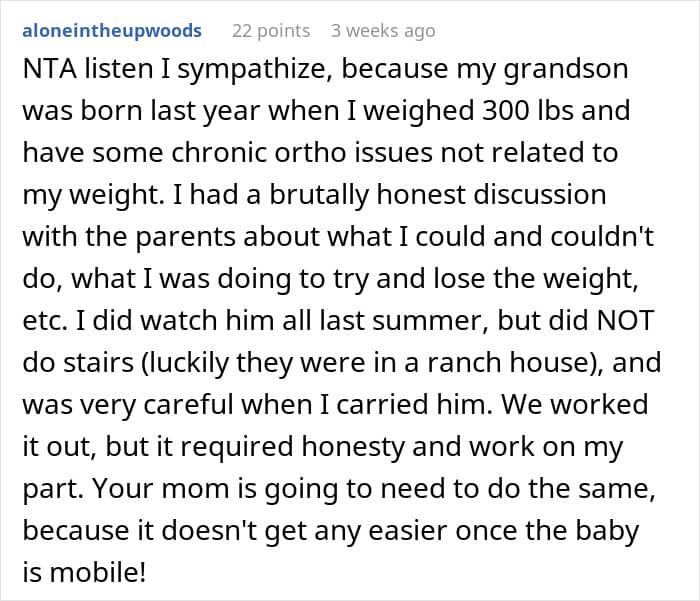Click the line starting 'was born last year'
This screenshot has width=700, height=601.
[x=326, y=111]
